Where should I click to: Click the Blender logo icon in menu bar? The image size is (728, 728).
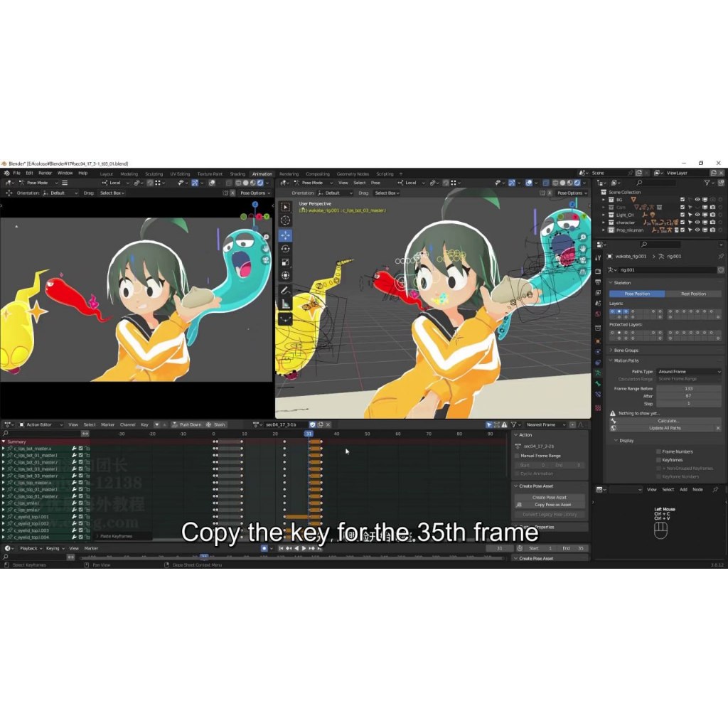6,173
